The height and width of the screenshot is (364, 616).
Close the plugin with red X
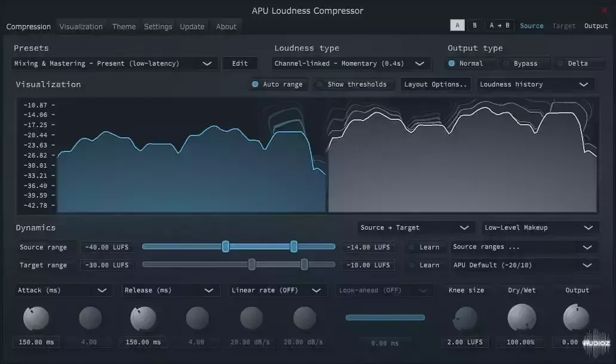coord(604,10)
